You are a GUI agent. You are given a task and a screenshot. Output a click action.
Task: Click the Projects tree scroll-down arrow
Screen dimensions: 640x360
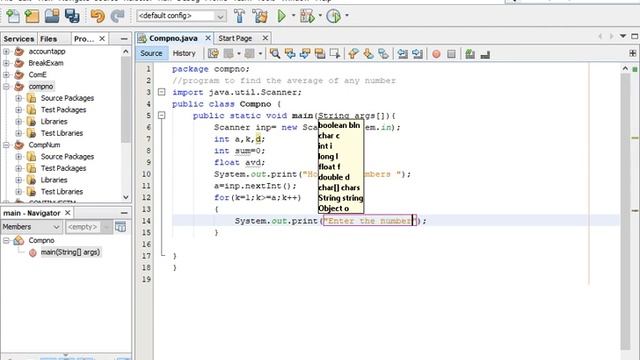126,197
